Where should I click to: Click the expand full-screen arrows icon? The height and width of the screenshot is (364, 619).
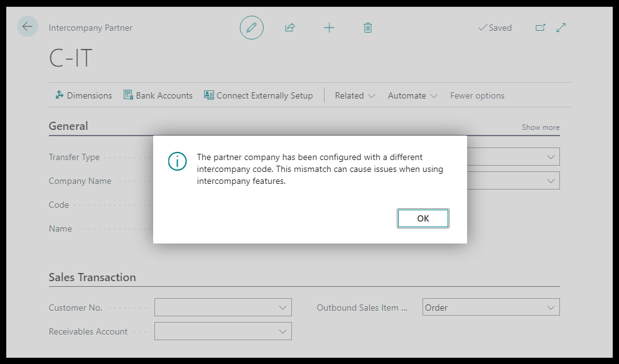[561, 28]
